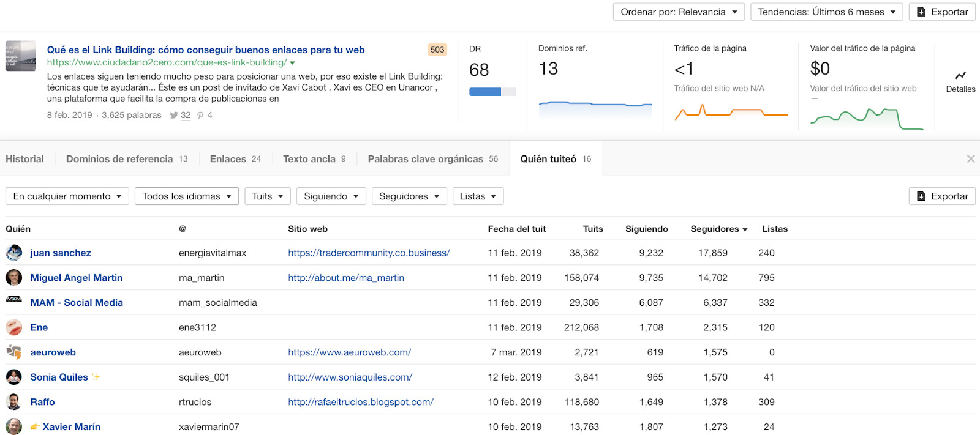
Task: Click the top Exportar button
Action: [x=942, y=12]
